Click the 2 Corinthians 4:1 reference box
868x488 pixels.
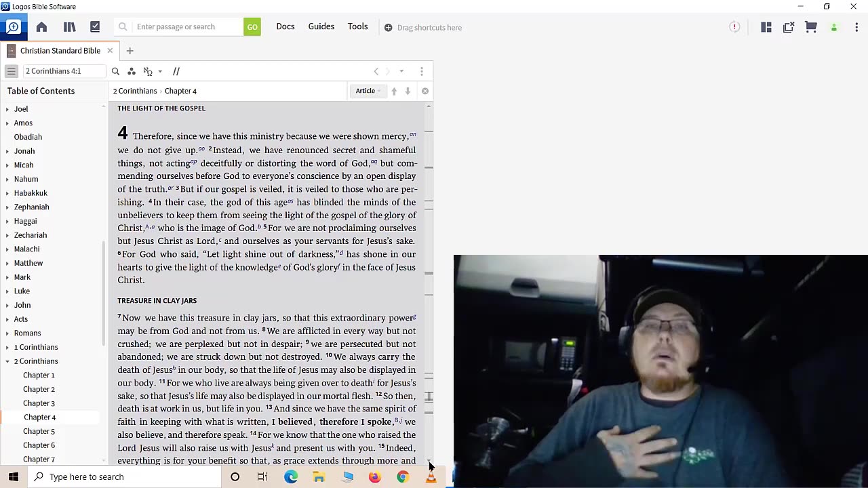(64, 71)
